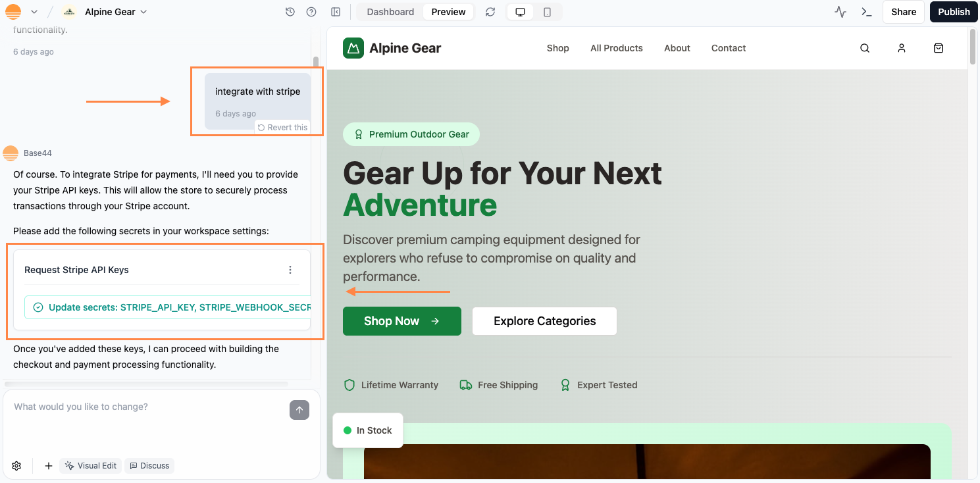Open the terminal console icon

867,12
